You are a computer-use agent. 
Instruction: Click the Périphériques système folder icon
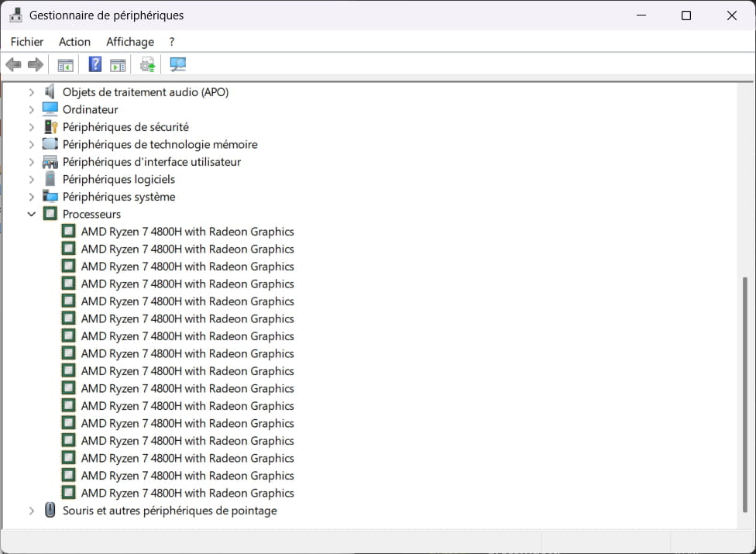coord(50,197)
